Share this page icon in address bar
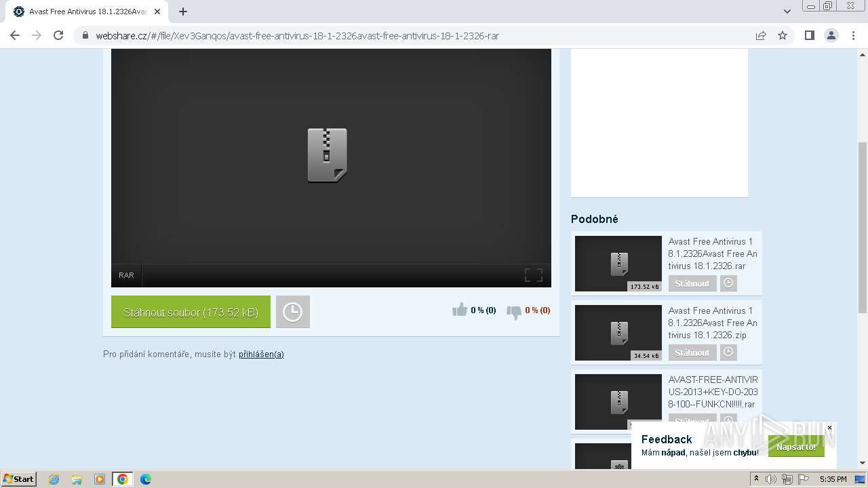Viewport: 868px width, 488px height. (x=761, y=35)
